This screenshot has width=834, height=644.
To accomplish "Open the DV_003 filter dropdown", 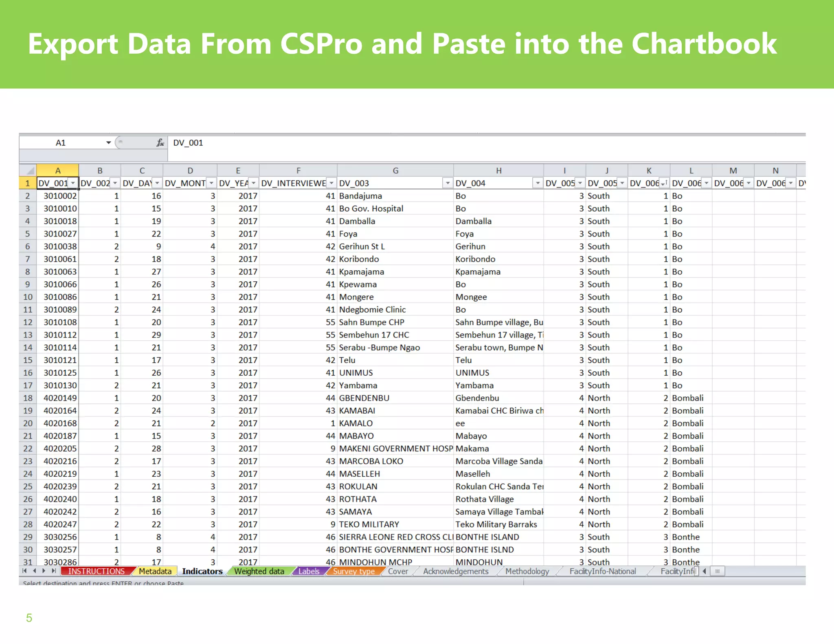I will [x=448, y=183].
